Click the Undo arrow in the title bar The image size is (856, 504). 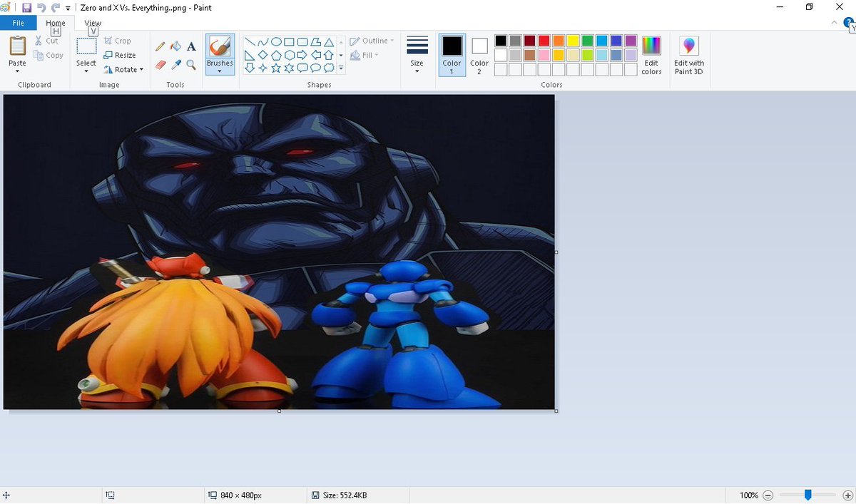tap(41, 8)
